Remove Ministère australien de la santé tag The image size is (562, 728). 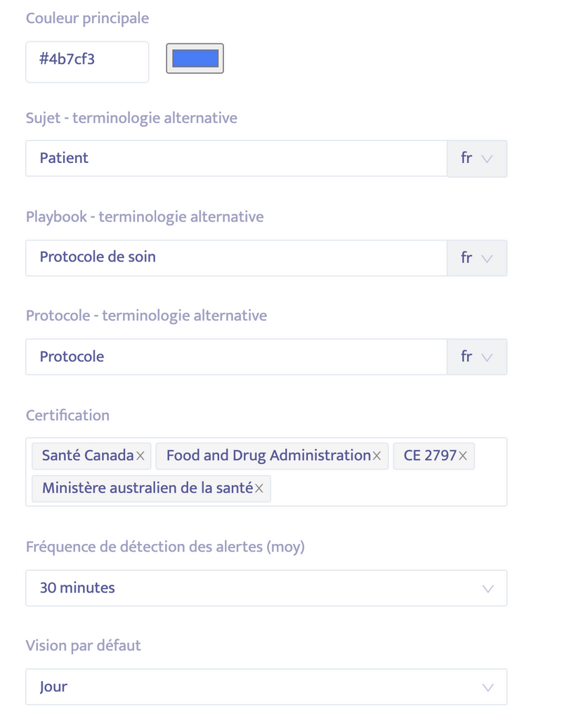[259, 488]
